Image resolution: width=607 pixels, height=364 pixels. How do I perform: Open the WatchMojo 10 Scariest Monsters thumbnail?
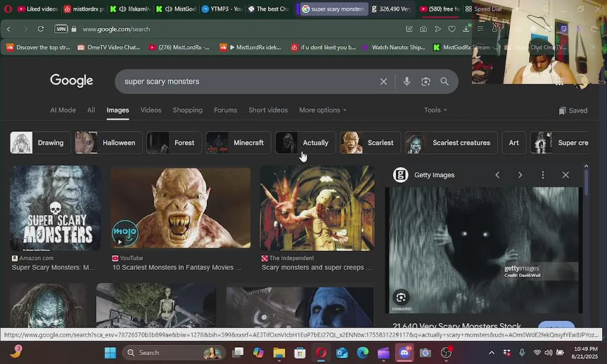point(181,208)
